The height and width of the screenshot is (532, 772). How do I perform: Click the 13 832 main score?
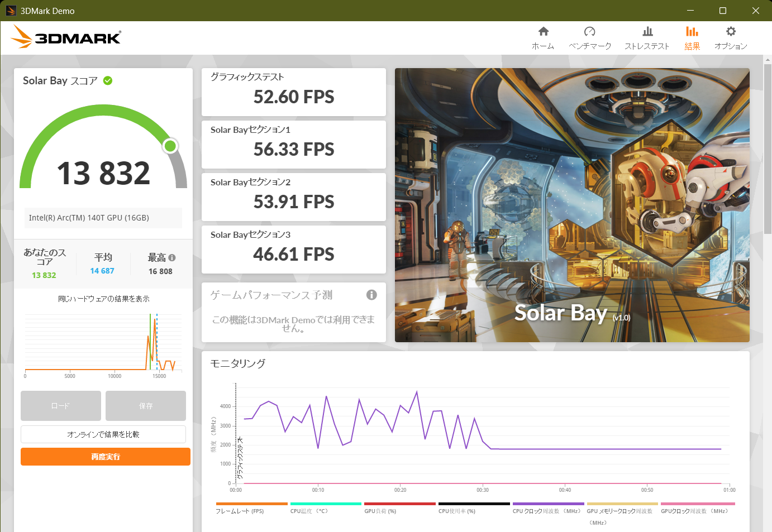tap(103, 173)
